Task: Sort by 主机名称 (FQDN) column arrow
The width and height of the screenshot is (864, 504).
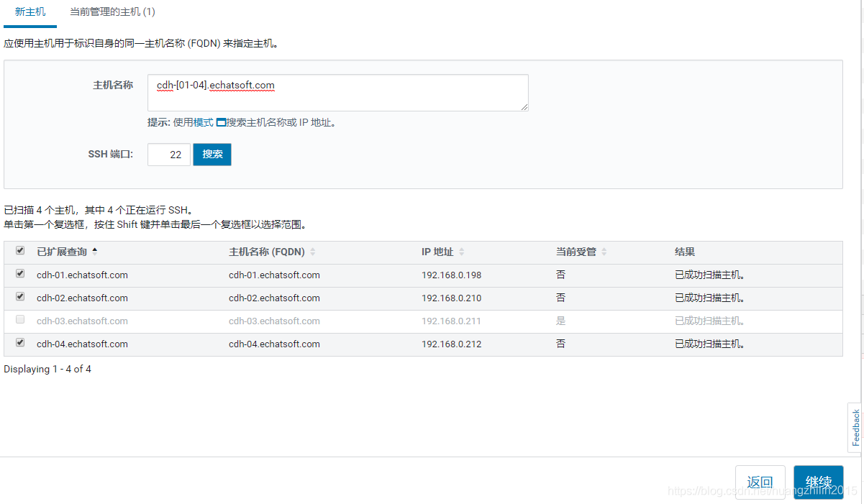Action: (313, 252)
